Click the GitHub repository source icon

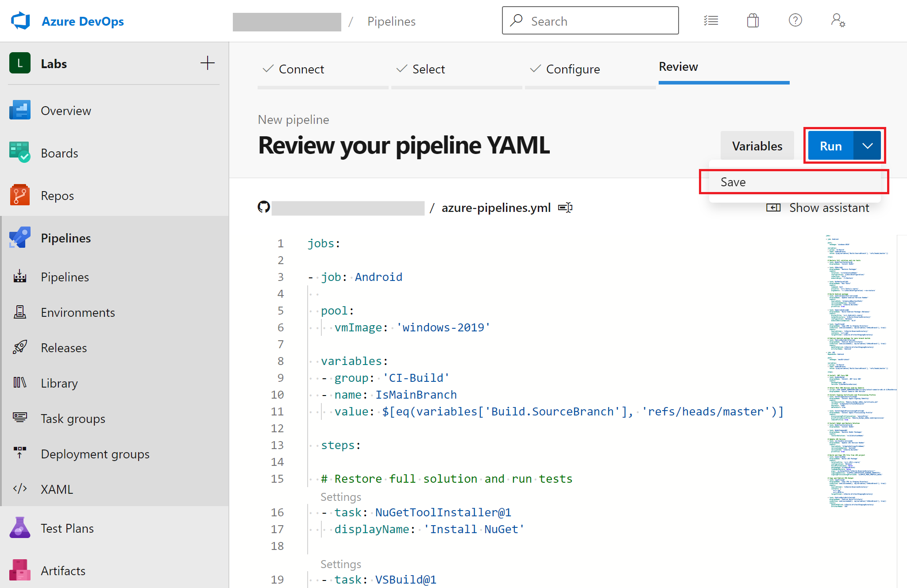(263, 207)
